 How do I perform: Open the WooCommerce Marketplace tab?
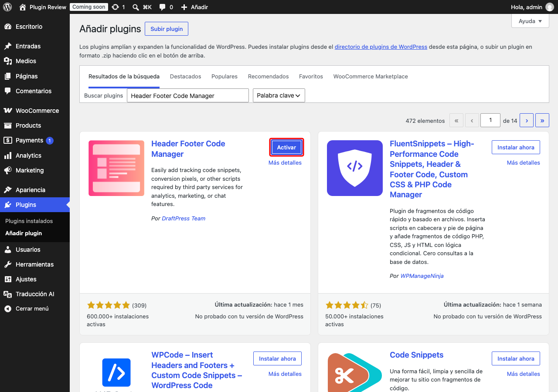371,77
